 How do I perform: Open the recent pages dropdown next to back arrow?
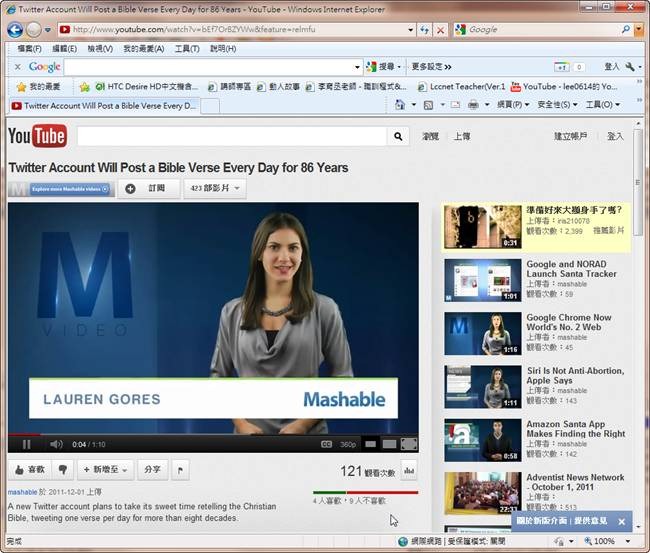click(x=48, y=30)
